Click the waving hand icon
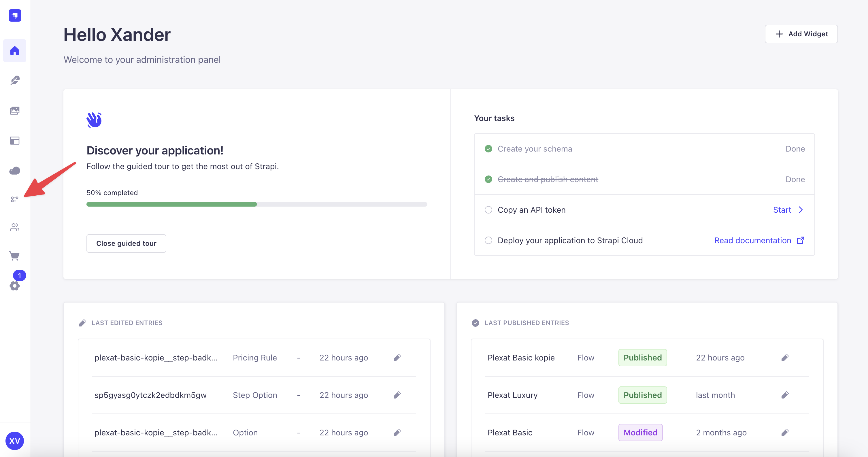This screenshot has width=868, height=457. click(x=94, y=120)
